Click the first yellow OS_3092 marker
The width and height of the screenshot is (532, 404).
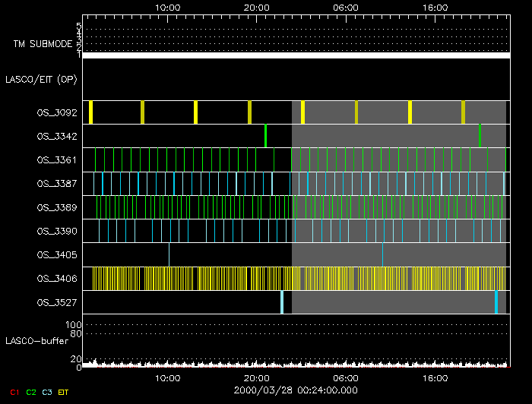coord(91,112)
